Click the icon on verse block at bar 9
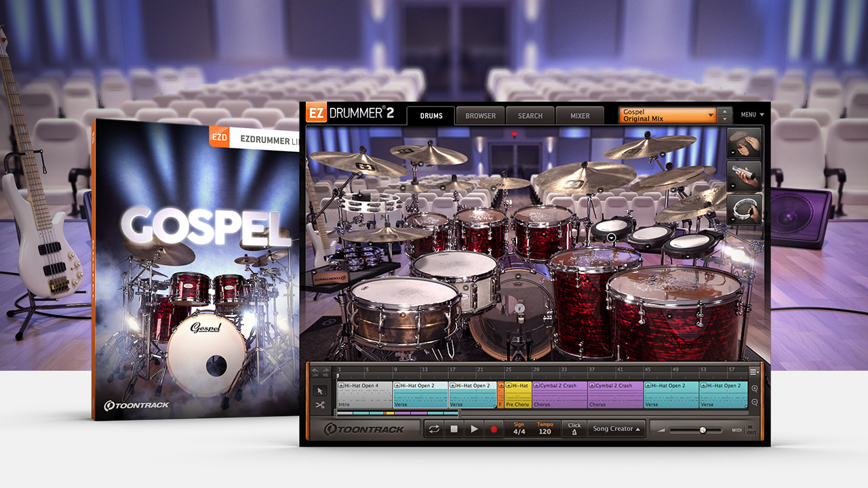868x488 pixels. point(397,386)
